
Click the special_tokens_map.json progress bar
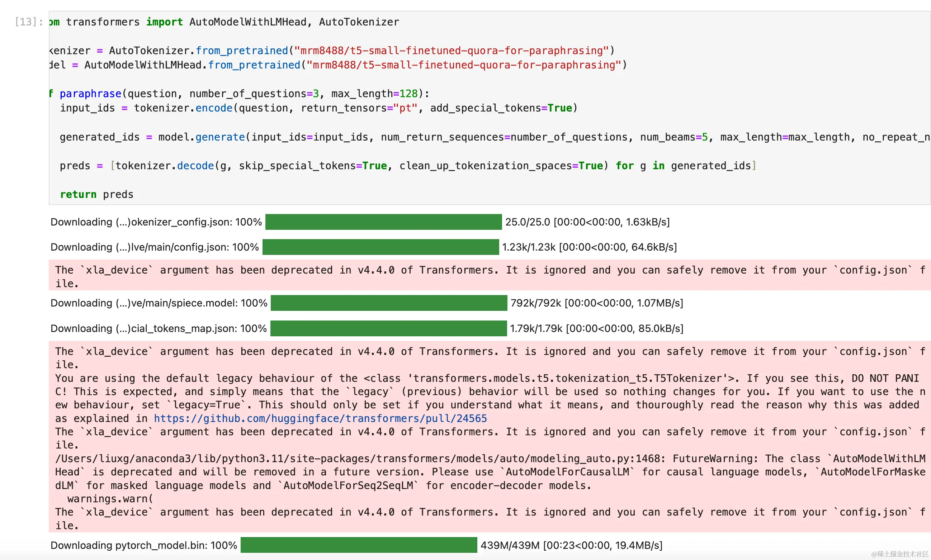[388, 328]
